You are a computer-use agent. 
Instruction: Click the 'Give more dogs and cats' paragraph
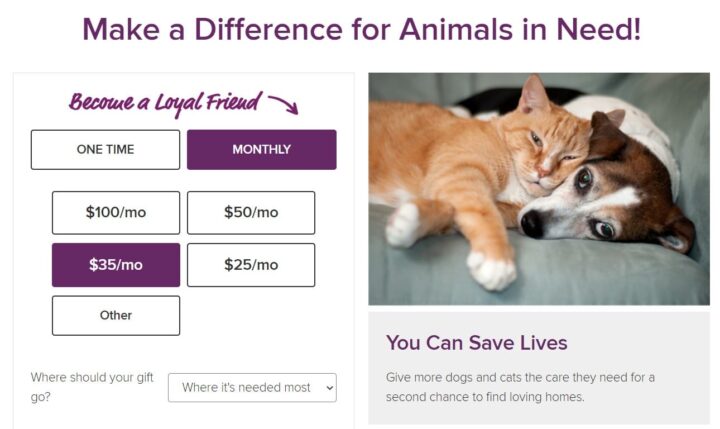[x=520, y=387]
